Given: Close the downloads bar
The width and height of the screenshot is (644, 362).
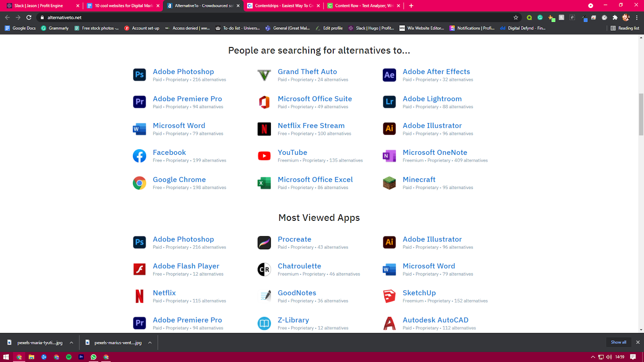Looking at the screenshot, I should pyautogui.click(x=638, y=342).
